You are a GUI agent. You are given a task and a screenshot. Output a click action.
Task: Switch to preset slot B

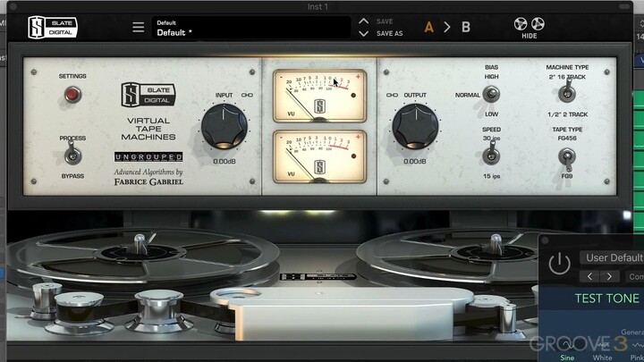point(466,27)
